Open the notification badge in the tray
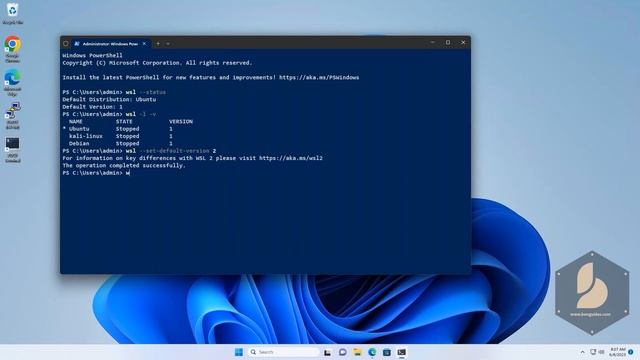640x360 pixels. coord(631,352)
